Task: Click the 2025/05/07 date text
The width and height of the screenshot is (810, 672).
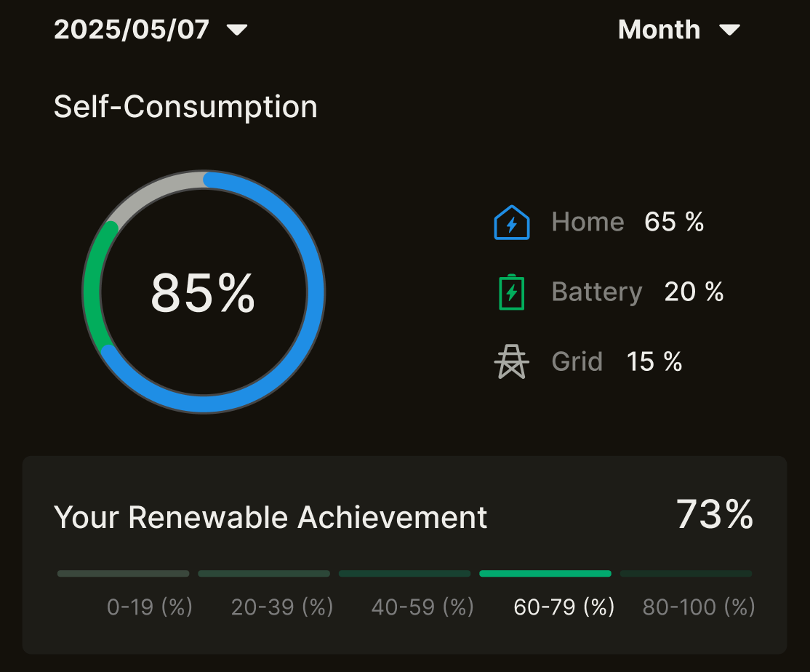Action: 132,30
